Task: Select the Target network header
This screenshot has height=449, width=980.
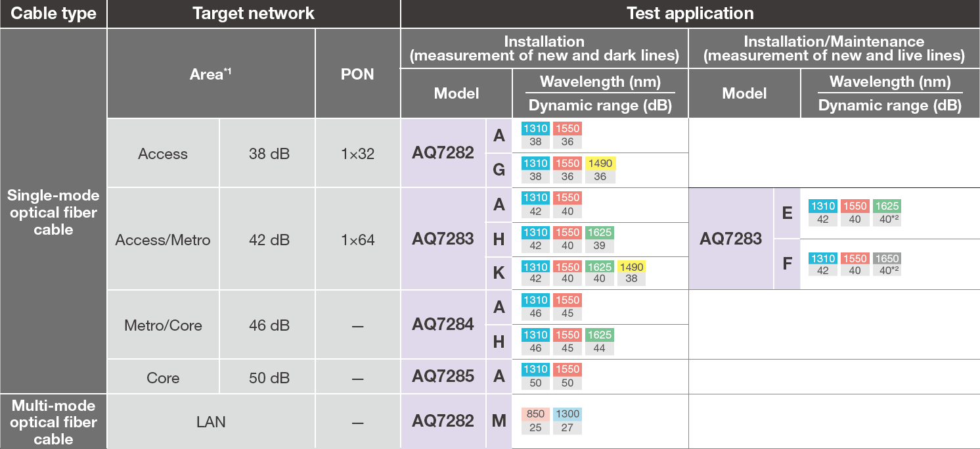Action: click(x=254, y=14)
